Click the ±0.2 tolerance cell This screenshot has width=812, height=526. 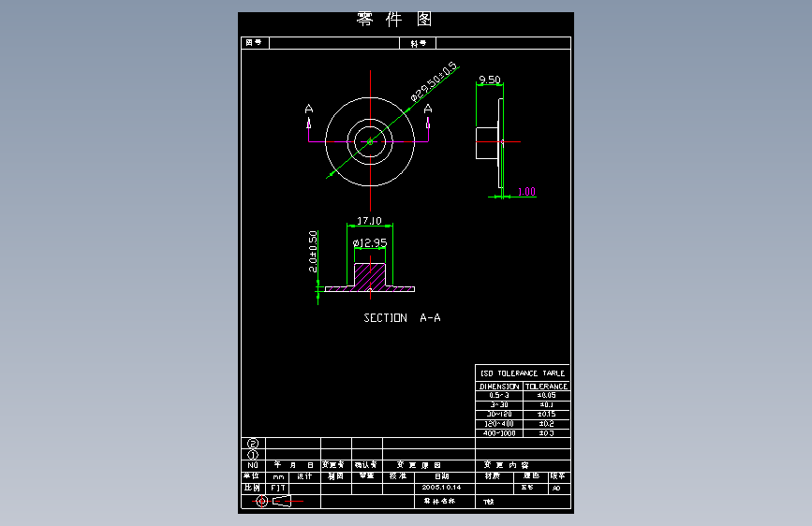[546, 423]
